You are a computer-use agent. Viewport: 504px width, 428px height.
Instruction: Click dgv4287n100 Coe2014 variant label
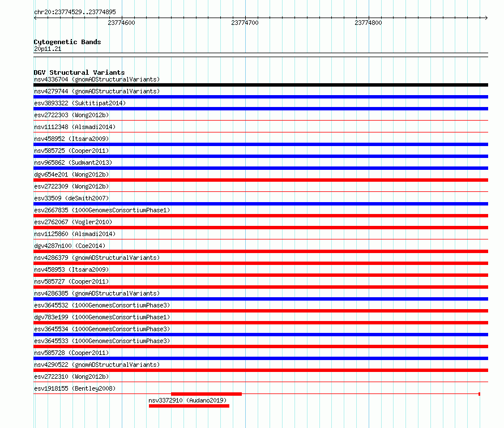(70, 246)
